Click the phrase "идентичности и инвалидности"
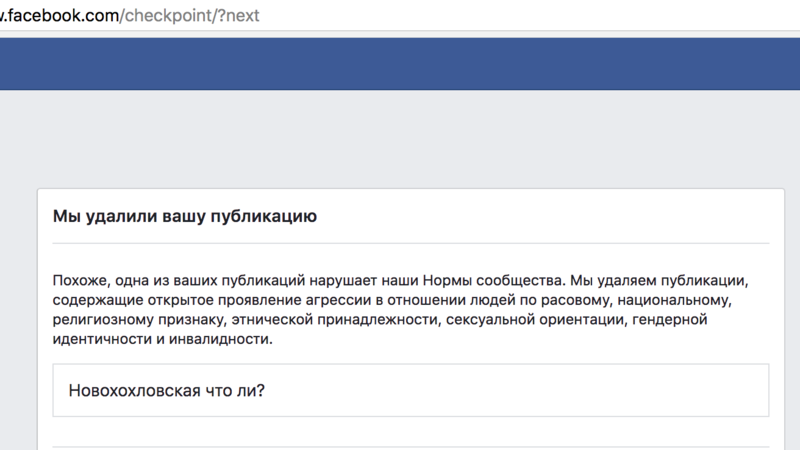800x450 pixels. (x=161, y=340)
